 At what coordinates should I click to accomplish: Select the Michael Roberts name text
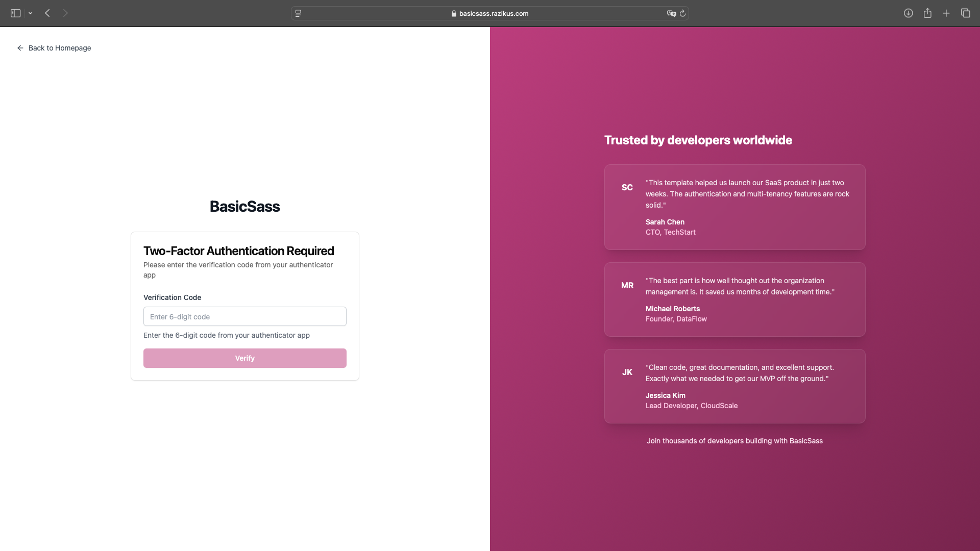(x=673, y=309)
